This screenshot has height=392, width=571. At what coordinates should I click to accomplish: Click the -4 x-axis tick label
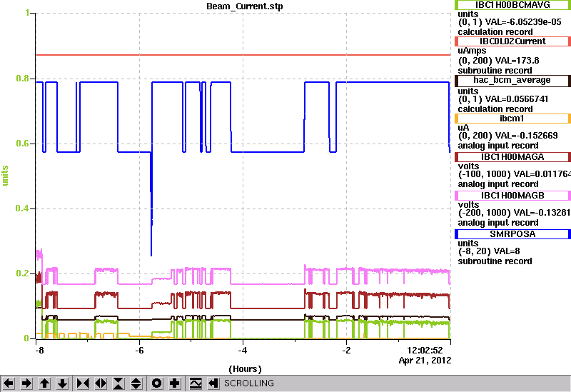point(243,351)
